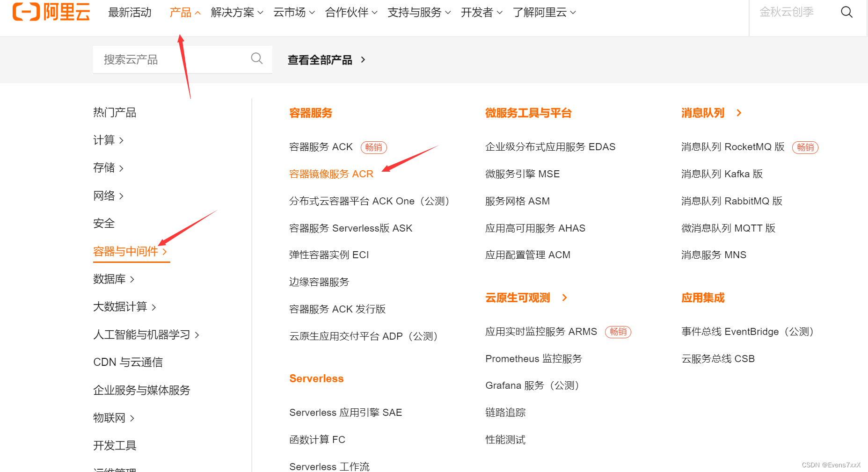
Task: Expand the 物联网 category
Action: [x=114, y=418]
